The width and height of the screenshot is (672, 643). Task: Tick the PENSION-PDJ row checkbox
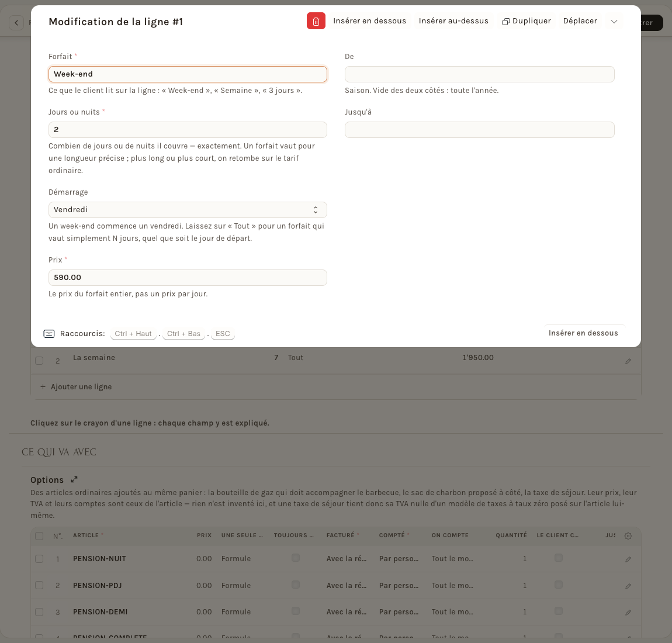(x=39, y=585)
